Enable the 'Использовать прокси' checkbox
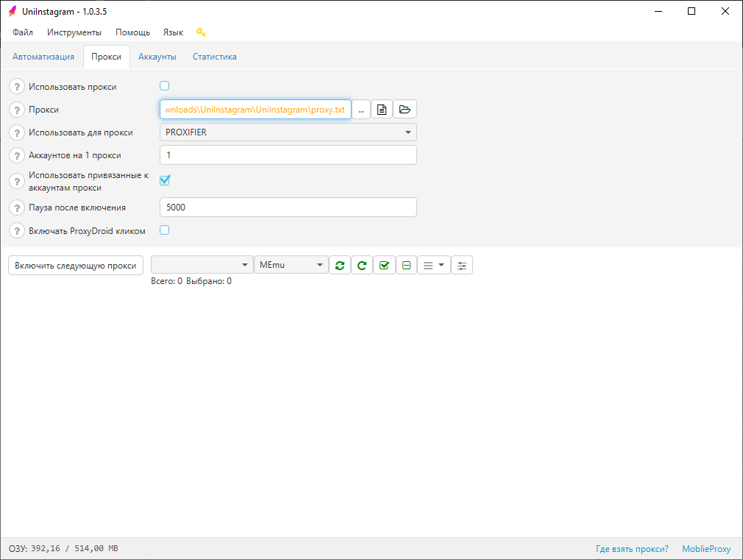Screen dimensions: 743x560 click(x=165, y=86)
